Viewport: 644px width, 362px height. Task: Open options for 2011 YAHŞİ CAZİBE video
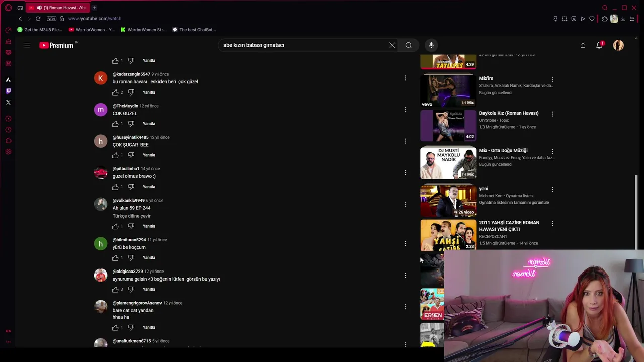coord(552,224)
